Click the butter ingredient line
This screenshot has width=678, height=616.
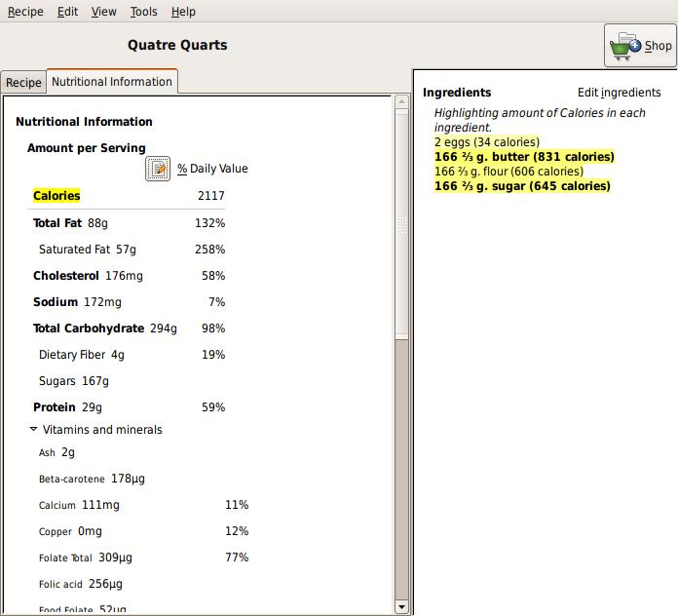pos(524,157)
